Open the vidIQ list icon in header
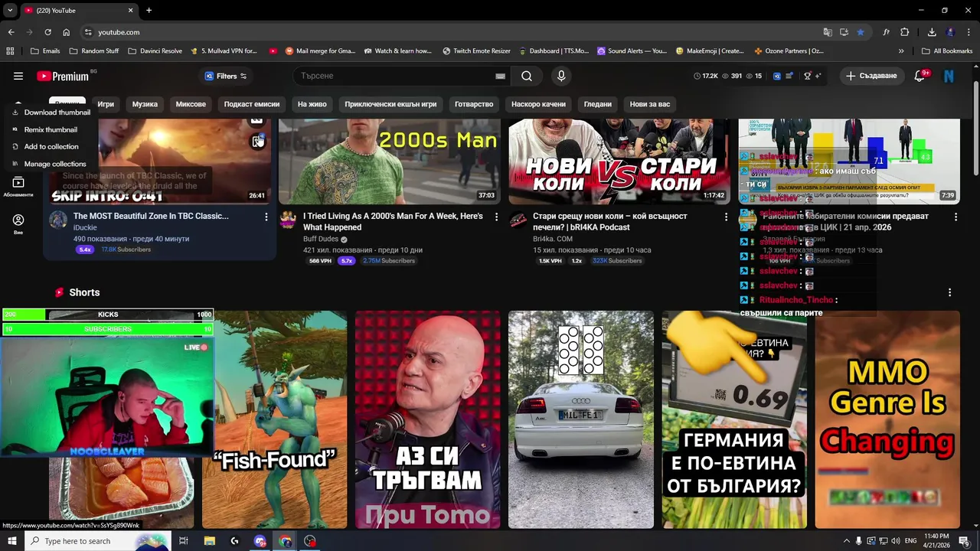980x551 pixels. [789, 76]
